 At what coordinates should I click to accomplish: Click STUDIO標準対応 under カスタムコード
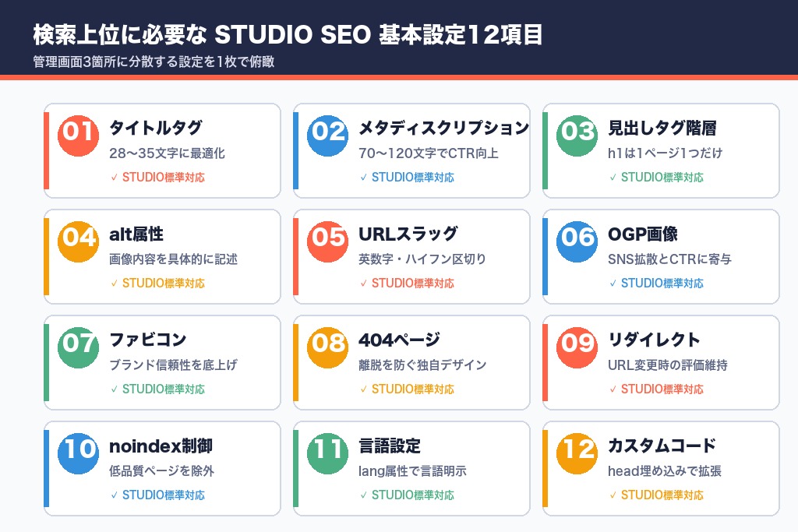point(662,495)
